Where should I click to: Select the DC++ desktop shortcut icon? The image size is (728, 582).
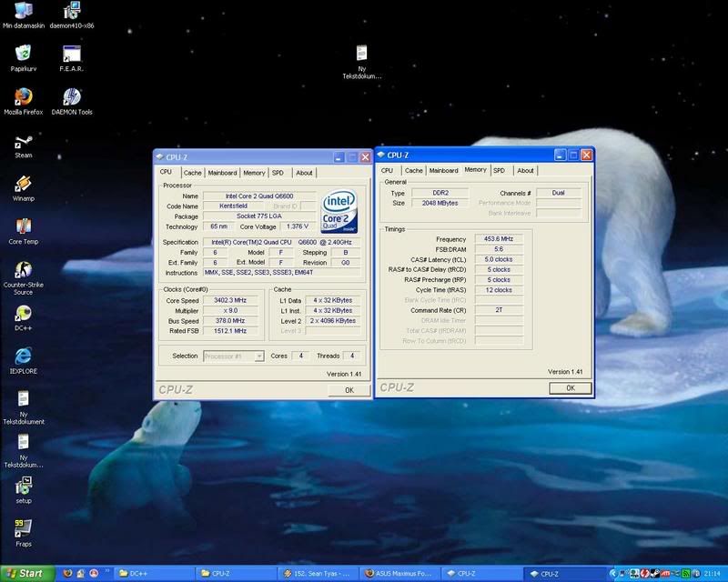pos(24,318)
